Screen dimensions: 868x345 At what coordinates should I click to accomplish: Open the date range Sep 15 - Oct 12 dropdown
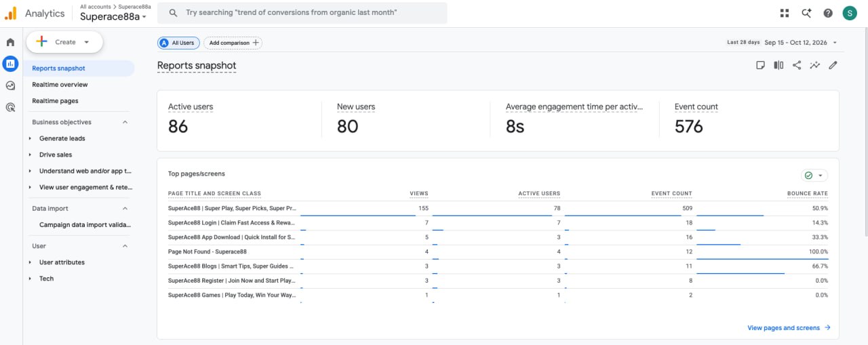(800, 42)
